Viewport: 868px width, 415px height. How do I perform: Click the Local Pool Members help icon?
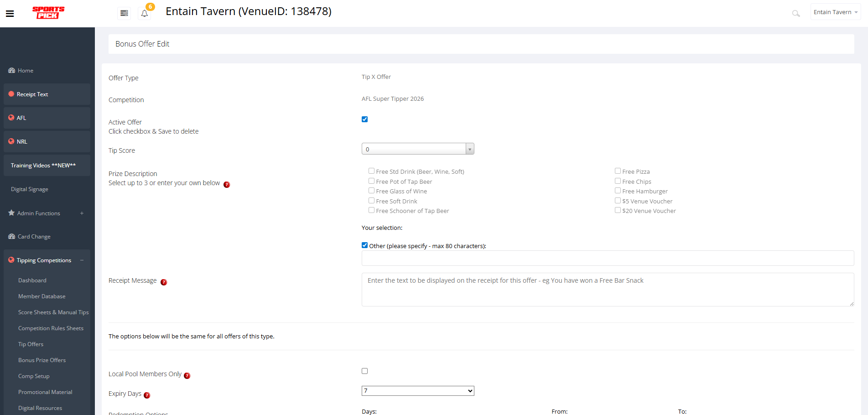[187, 376]
